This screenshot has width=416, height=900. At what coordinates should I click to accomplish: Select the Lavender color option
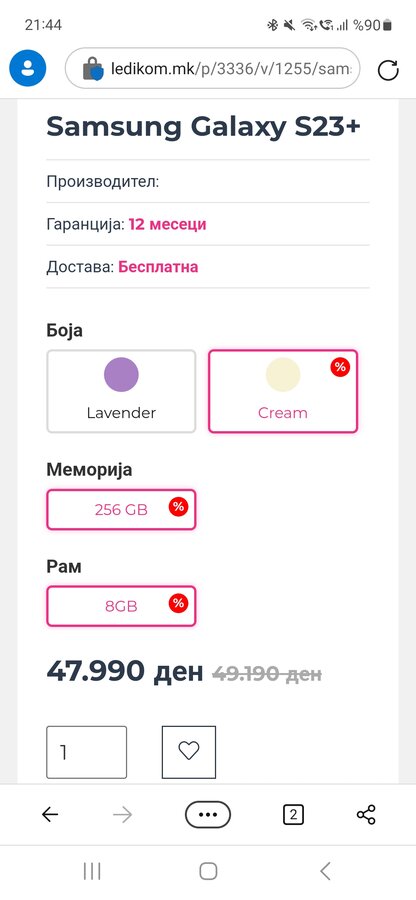point(121,391)
